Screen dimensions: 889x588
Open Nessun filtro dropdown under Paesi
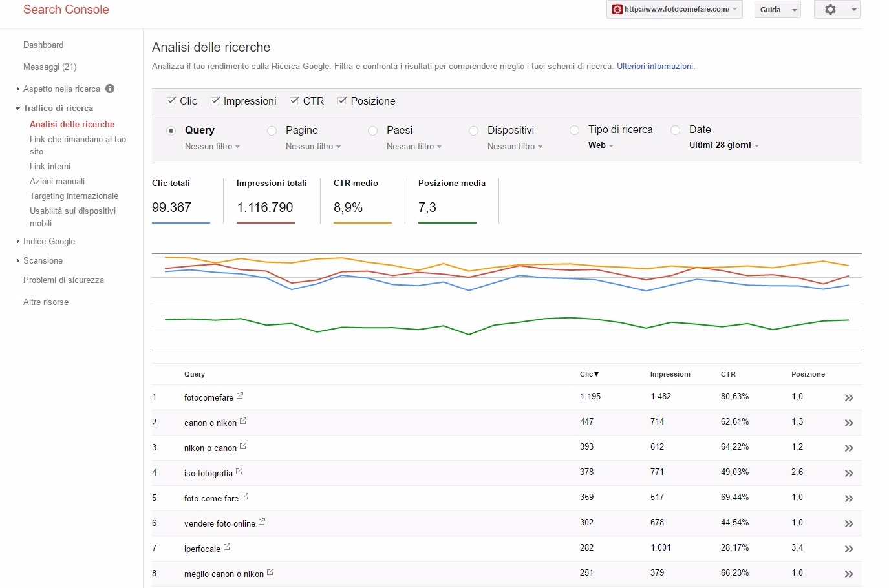click(x=414, y=147)
